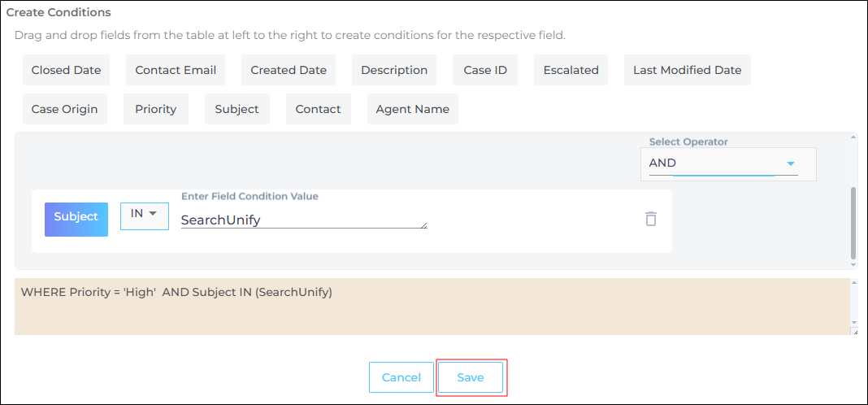This screenshot has height=405, width=868.
Task: Click the SearchUnify condition value field
Action: click(x=303, y=220)
